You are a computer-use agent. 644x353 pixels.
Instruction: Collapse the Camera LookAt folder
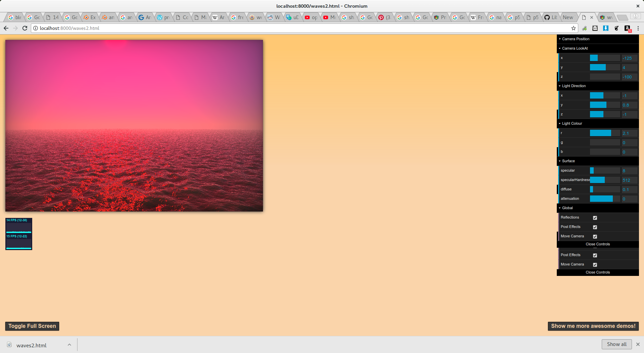point(598,48)
